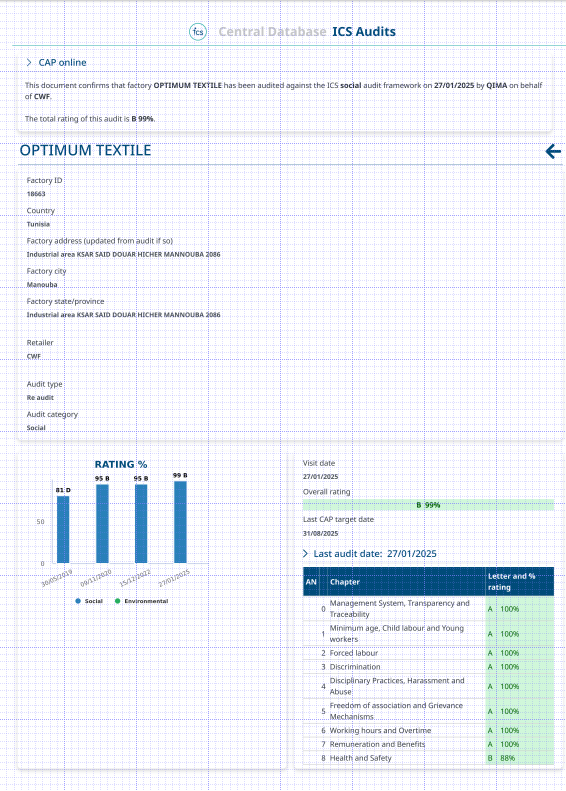Click the 99 B bar for 27/01/2025

pos(180,522)
